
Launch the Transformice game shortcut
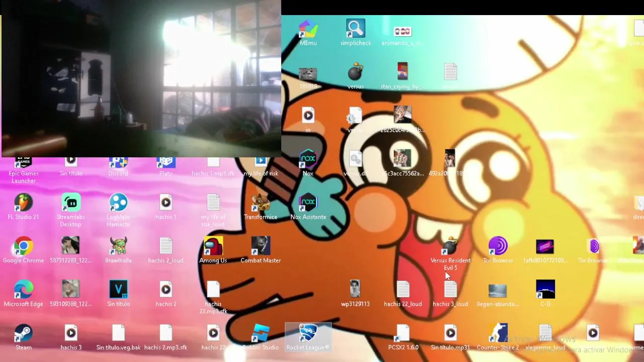point(261,207)
